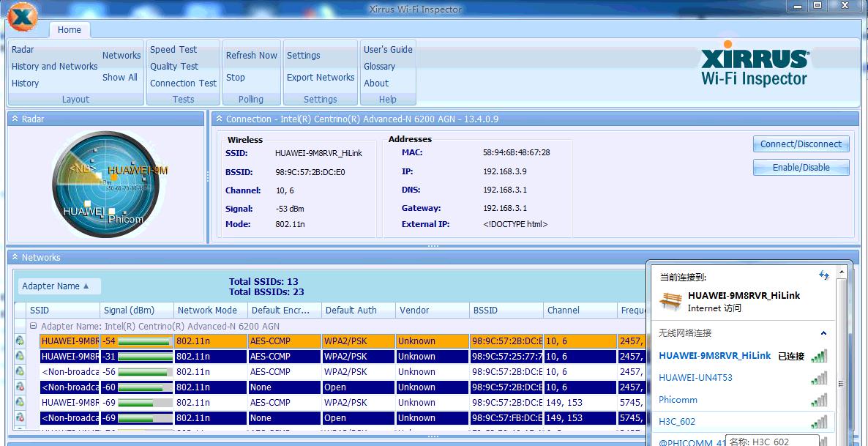
Task: Toggle the Adapter Name grouping sort order
Action: (59, 286)
